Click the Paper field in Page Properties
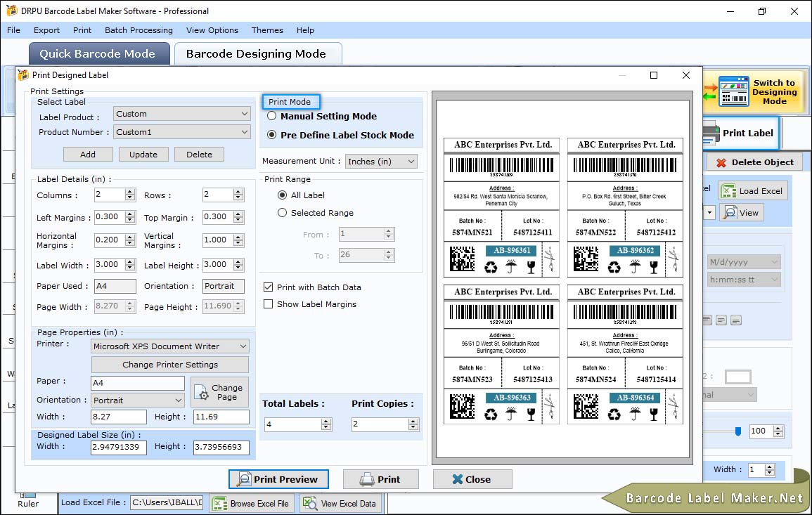Screen dimensions: 812x515 [x=138, y=383]
